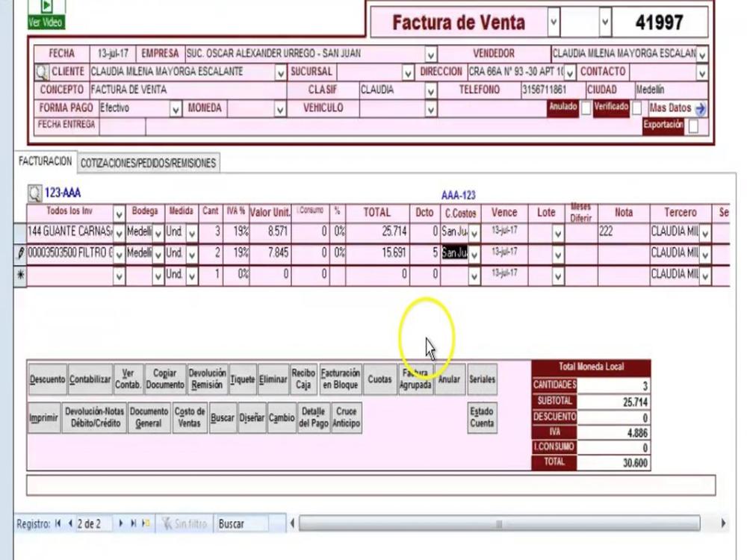Select the pencil row marker for FILTRO row
This screenshot has height=560, width=747.
pos(20,253)
